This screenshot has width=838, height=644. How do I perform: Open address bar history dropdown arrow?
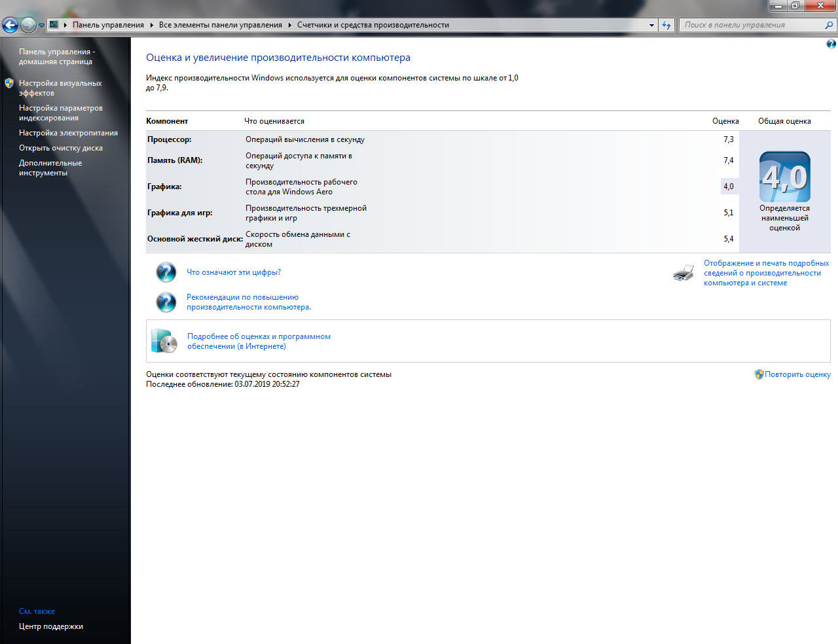pyautogui.click(x=651, y=25)
